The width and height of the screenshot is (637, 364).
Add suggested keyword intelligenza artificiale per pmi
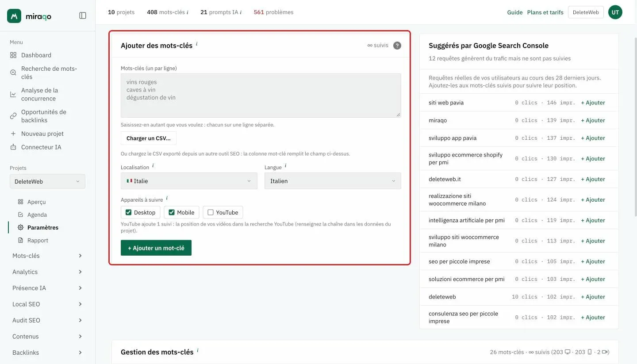(593, 220)
